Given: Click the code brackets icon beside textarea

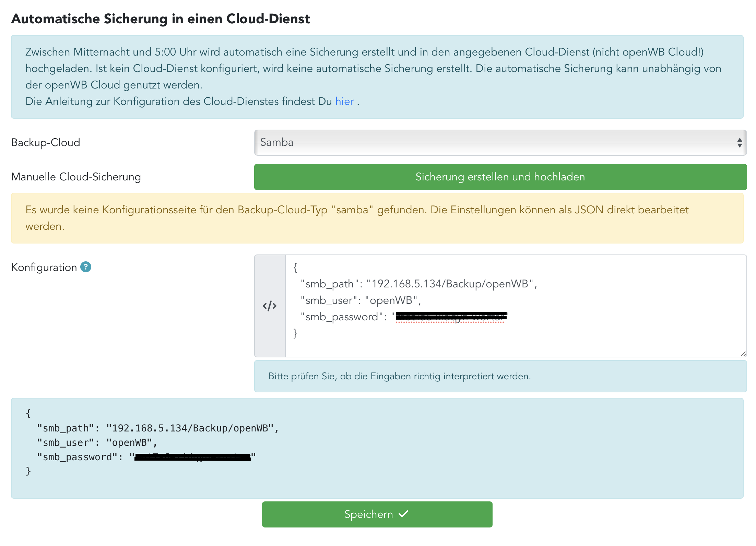Looking at the screenshot, I should [x=270, y=306].
